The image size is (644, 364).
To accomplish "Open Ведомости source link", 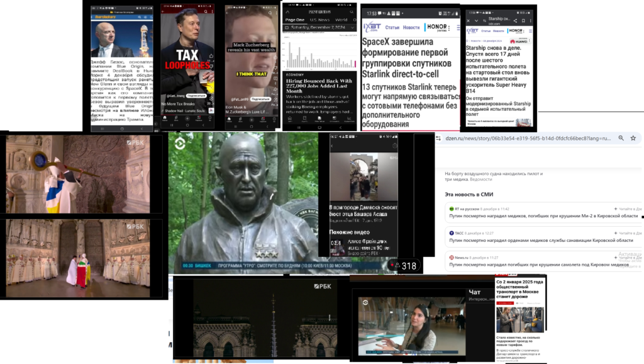I will 480,179.
